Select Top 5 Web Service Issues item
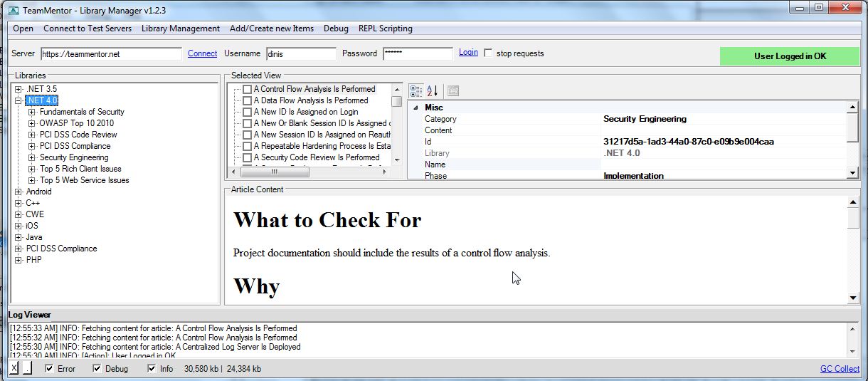Viewport: 868px width, 381px height. (85, 180)
